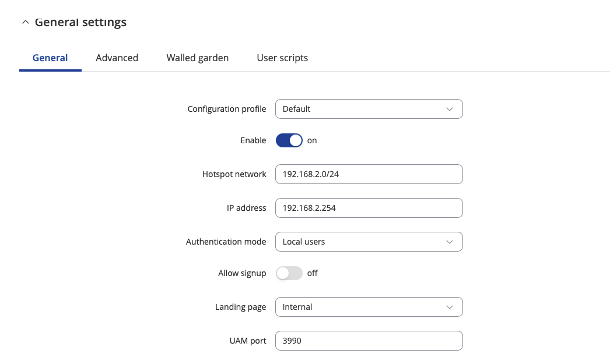Image resolution: width=610 pixels, height=364 pixels.
Task: Open the Landing page dropdown
Action: pos(369,307)
